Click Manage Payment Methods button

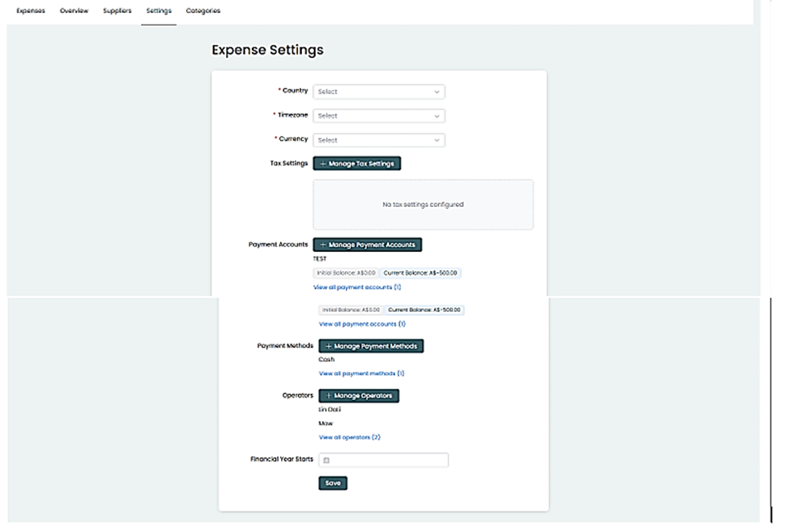[x=370, y=346]
